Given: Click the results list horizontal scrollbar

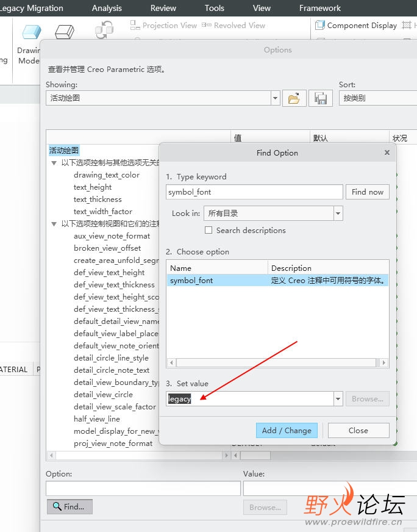Looking at the screenshot, I should 276,362.
